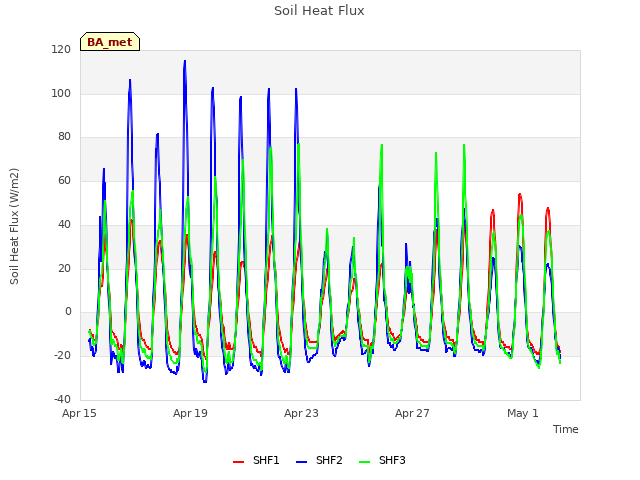Select the Soil Heat Flux chart title
The image size is (640, 480).
pos(319,11)
